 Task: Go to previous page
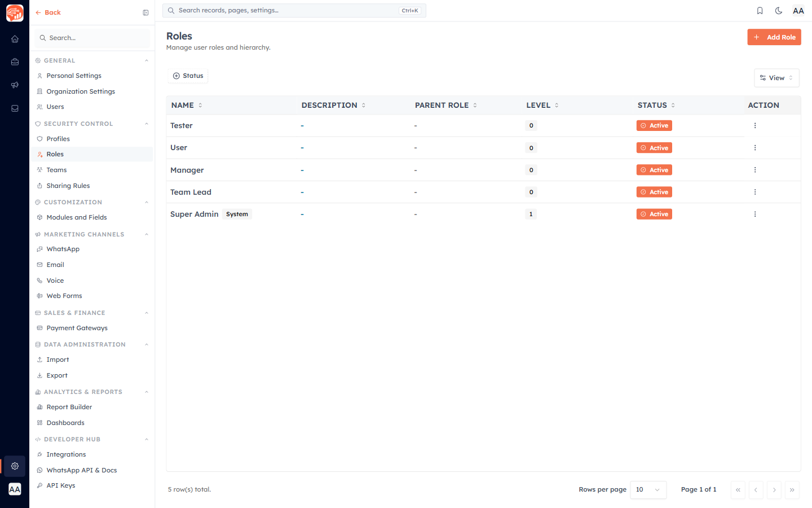click(756, 490)
